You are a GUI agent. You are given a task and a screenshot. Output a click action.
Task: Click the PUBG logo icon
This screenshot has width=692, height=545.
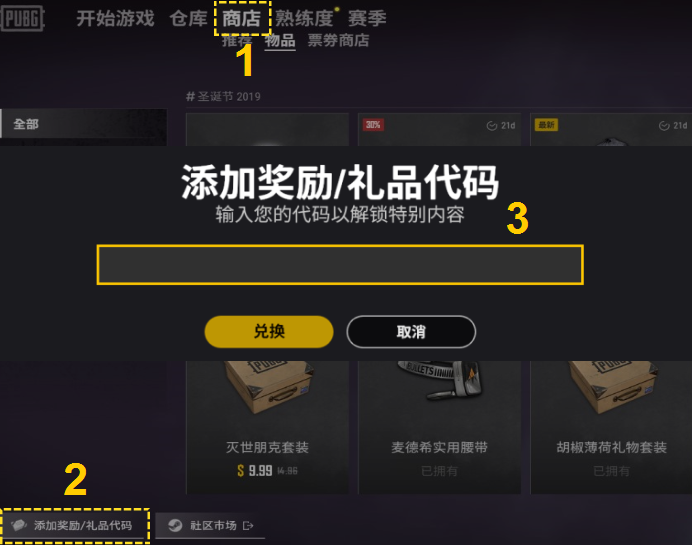pos(22,19)
